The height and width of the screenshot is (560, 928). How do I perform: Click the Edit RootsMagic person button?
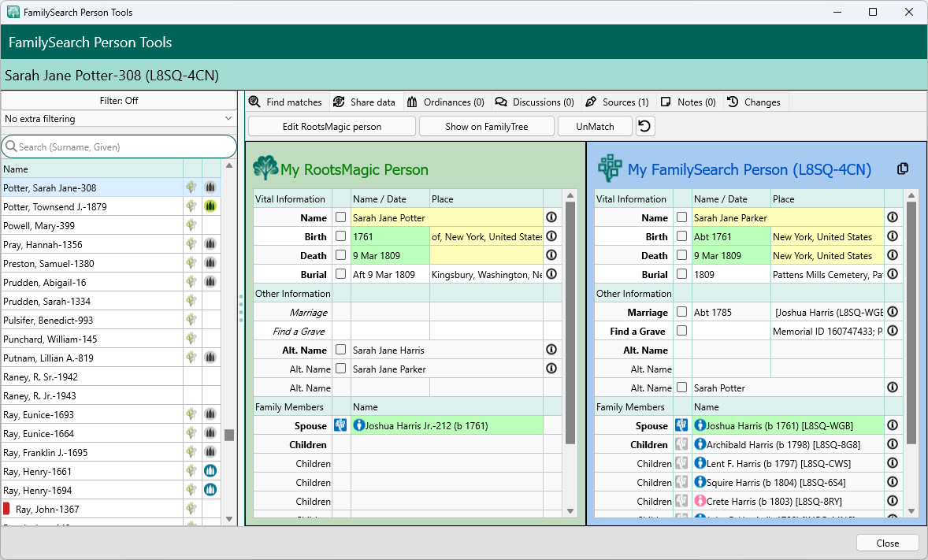pyautogui.click(x=332, y=126)
